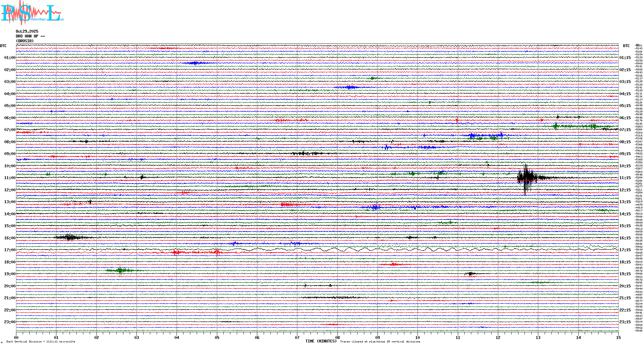Viewport: 644px width, 346px height.
Task: Click the minute 15 tick label
Action: click(x=618, y=337)
